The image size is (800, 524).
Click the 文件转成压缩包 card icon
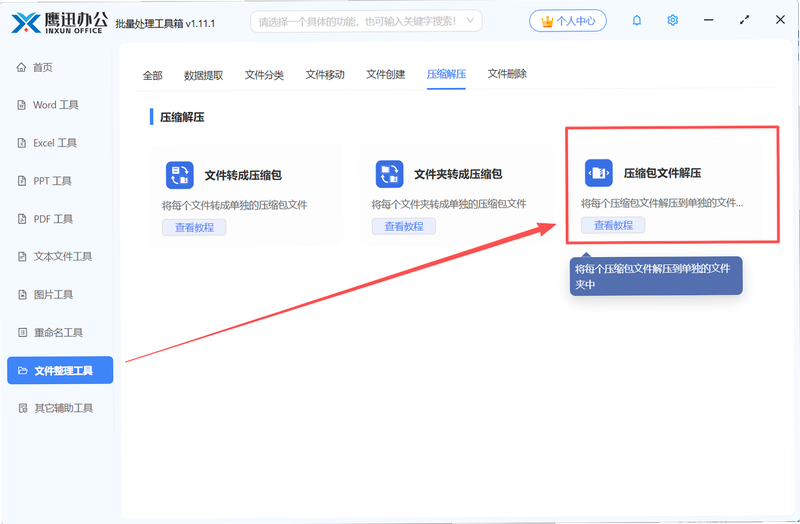pos(180,175)
